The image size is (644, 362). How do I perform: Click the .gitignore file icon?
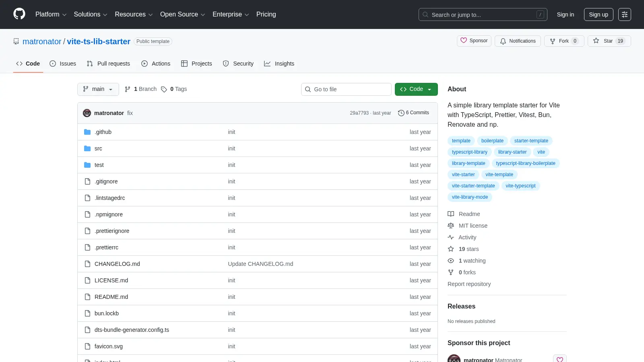(87, 181)
